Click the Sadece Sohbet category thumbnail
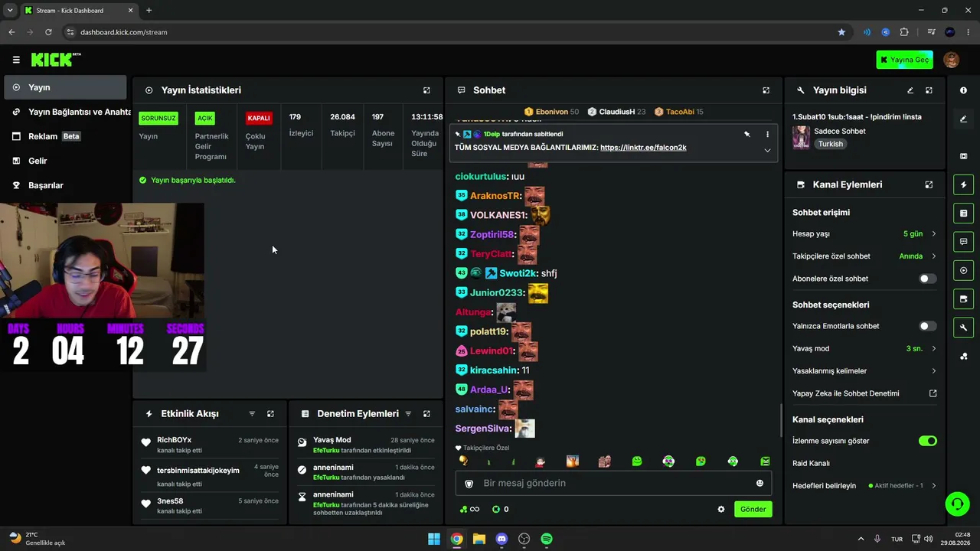980x551 pixels. pos(801,137)
